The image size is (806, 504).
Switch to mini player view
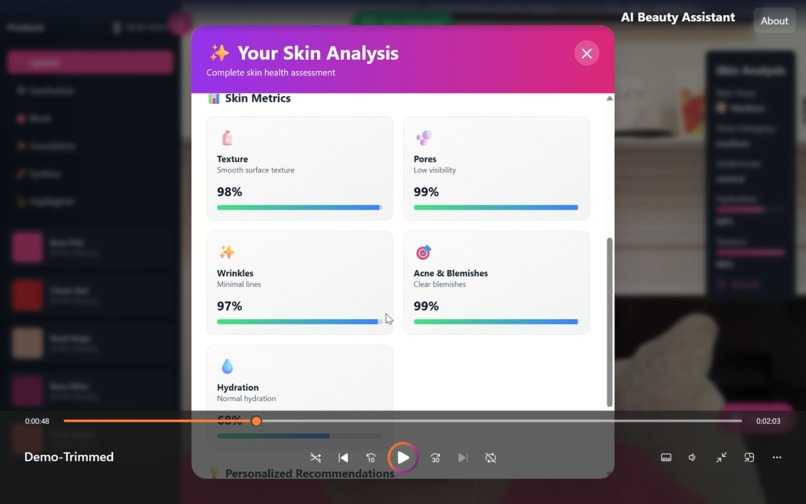pyautogui.click(x=749, y=458)
